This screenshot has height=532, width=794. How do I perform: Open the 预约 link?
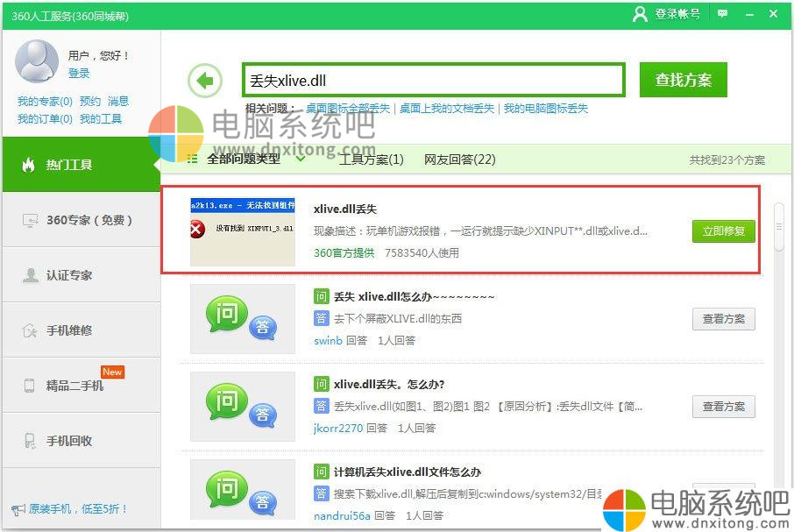coord(90,102)
